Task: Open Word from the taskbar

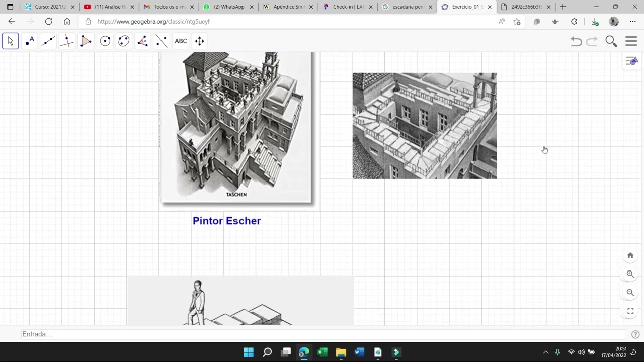Action: click(359, 352)
